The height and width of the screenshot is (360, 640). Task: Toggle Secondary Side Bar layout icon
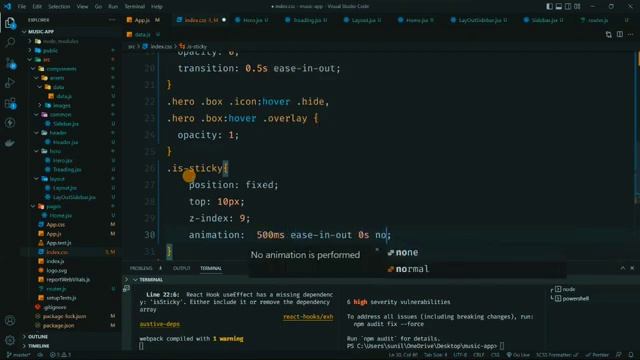(x=568, y=7)
